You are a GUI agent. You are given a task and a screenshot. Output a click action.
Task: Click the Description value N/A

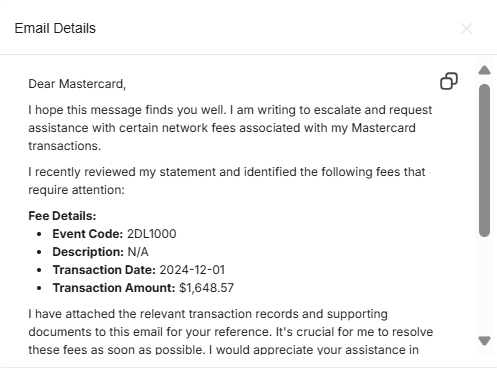click(138, 252)
